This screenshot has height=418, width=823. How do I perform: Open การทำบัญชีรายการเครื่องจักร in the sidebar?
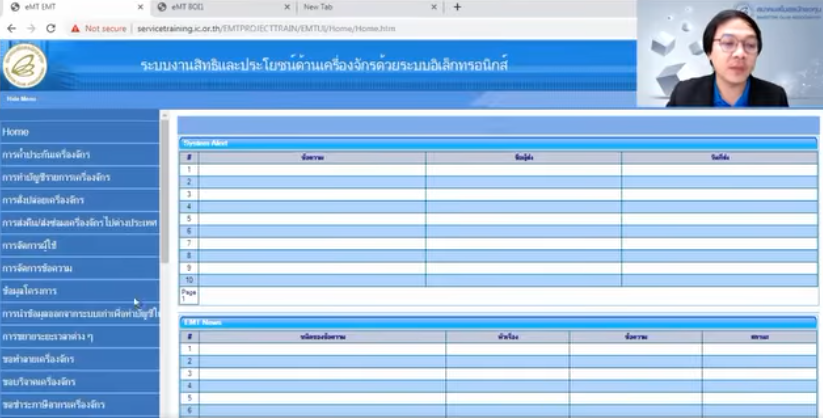tap(80, 177)
